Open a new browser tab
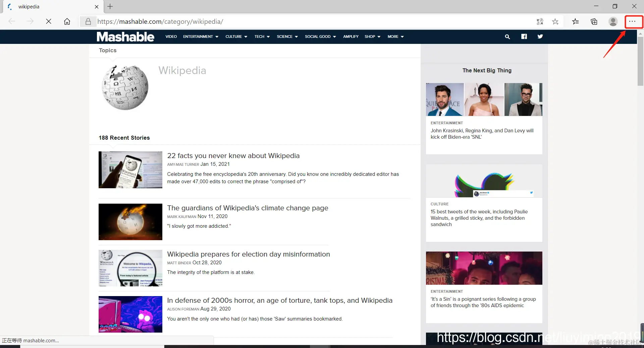 click(x=110, y=6)
